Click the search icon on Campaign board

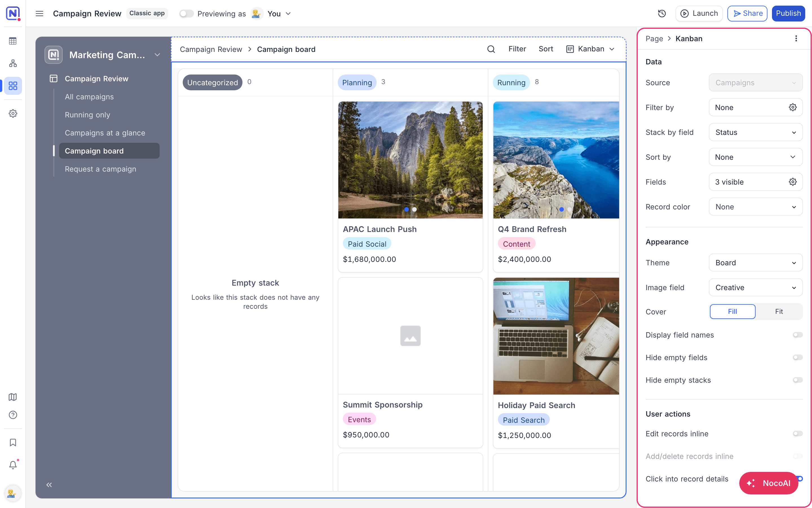click(491, 49)
